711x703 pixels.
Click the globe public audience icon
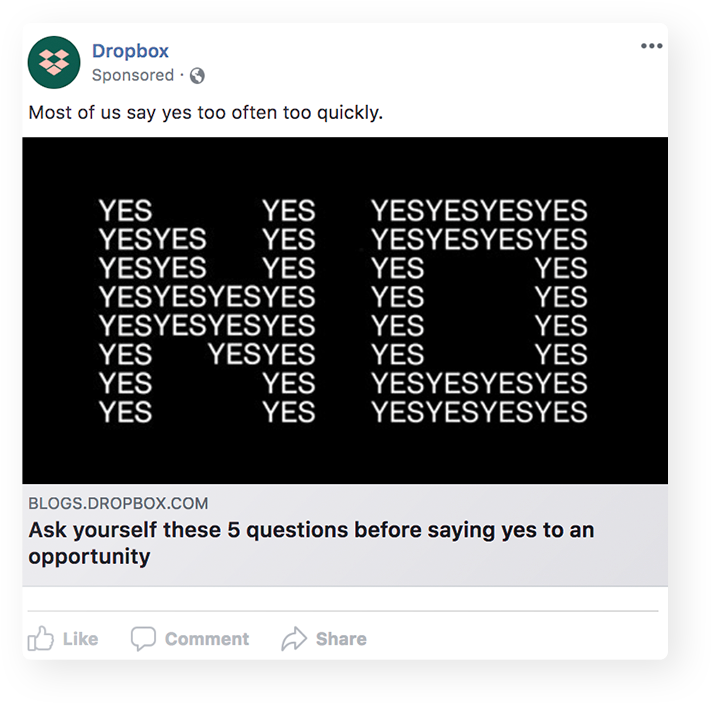pyautogui.click(x=197, y=76)
